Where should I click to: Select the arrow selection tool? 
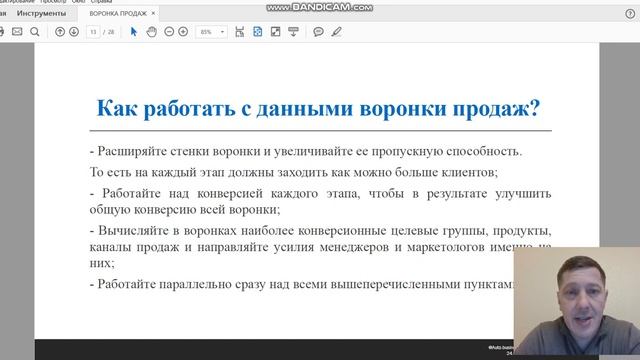pyautogui.click(x=133, y=31)
